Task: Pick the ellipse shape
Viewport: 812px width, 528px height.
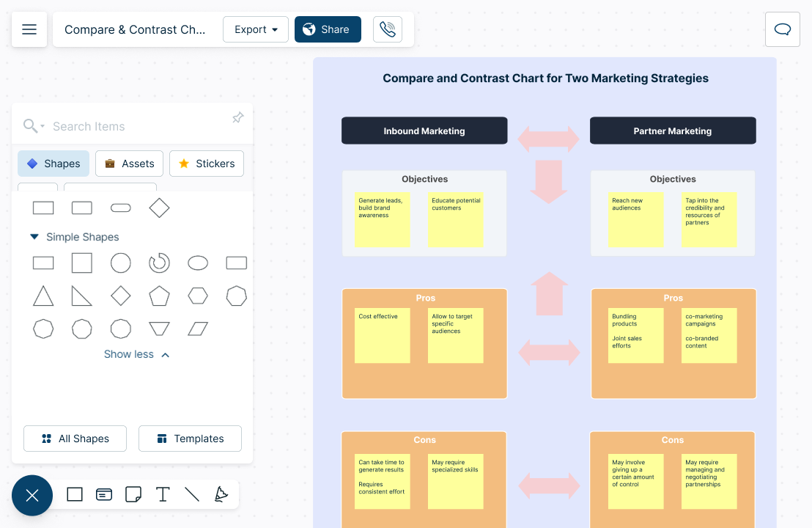Action: (x=198, y=263)
